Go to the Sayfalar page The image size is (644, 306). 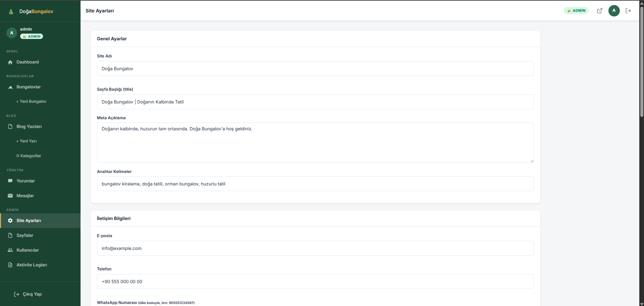tap(25, 235)
